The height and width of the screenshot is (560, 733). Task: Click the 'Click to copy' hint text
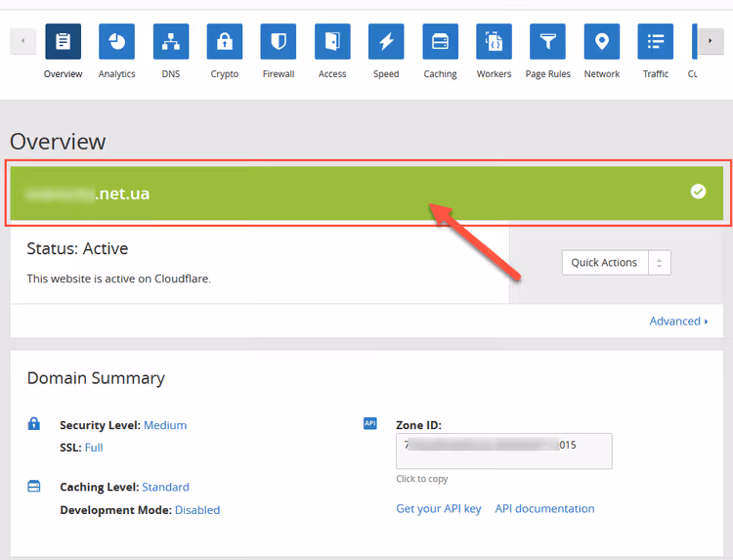[x=421, y=479]
